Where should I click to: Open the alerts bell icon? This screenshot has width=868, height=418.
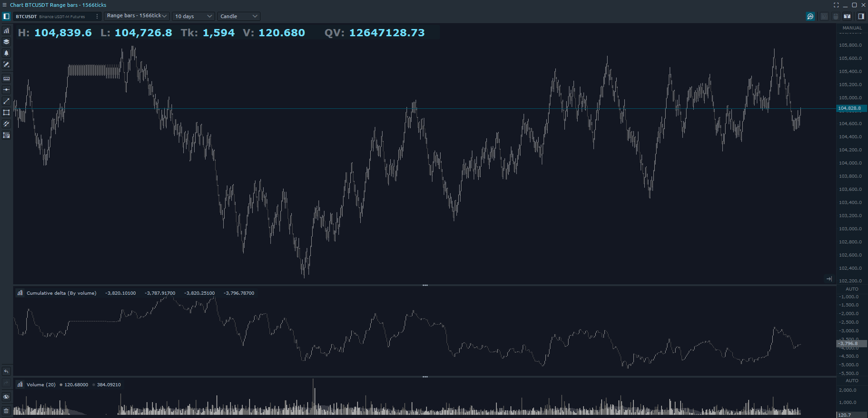click(x=6, y=53)
